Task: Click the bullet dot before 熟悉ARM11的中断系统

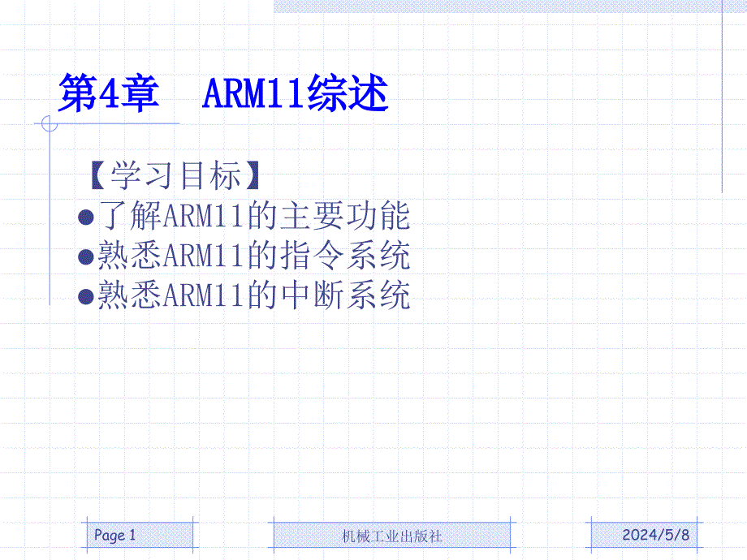Action: tap(87, 296)
